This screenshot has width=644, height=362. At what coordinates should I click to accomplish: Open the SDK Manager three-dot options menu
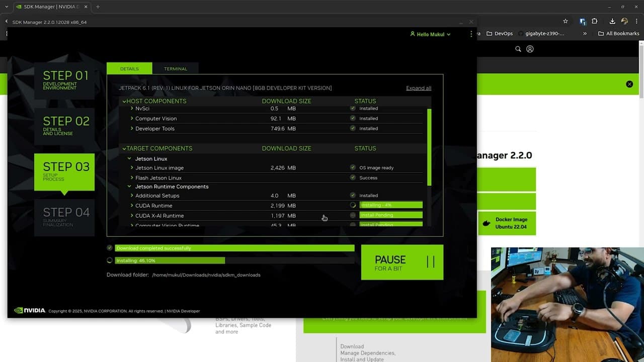pyautogui.click(x=471, y=34)
